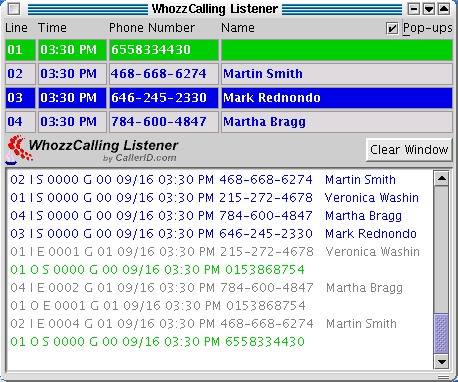Click blue log entry '01 I S' Veronica Washin
This screenshot has height=382, width=458.
pos(214,198)
